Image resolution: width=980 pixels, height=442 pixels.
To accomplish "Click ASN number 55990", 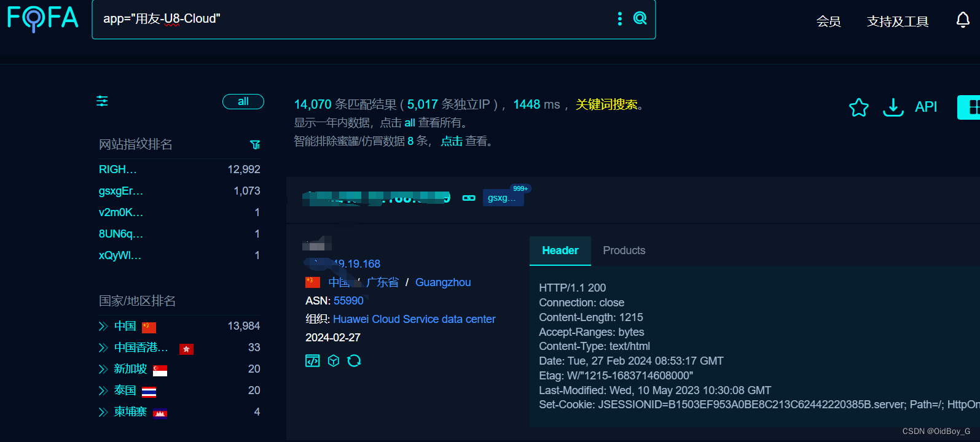I will [x=348, y=301].
